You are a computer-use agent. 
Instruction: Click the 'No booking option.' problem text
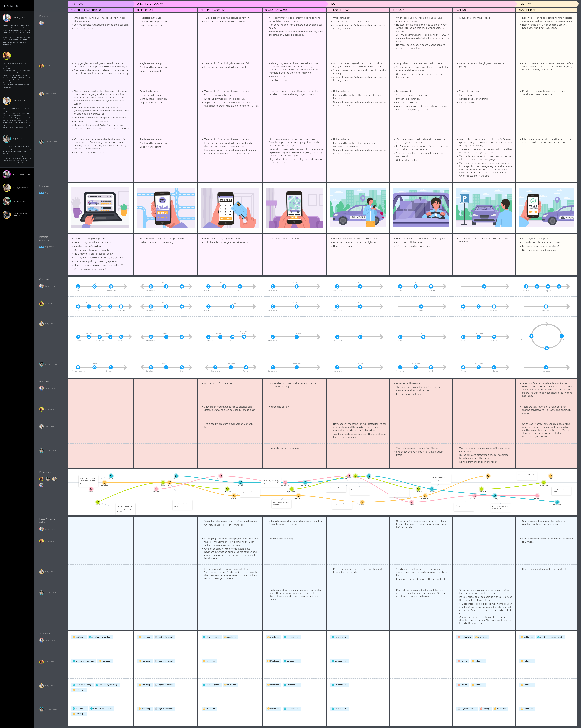pos(279,407)
